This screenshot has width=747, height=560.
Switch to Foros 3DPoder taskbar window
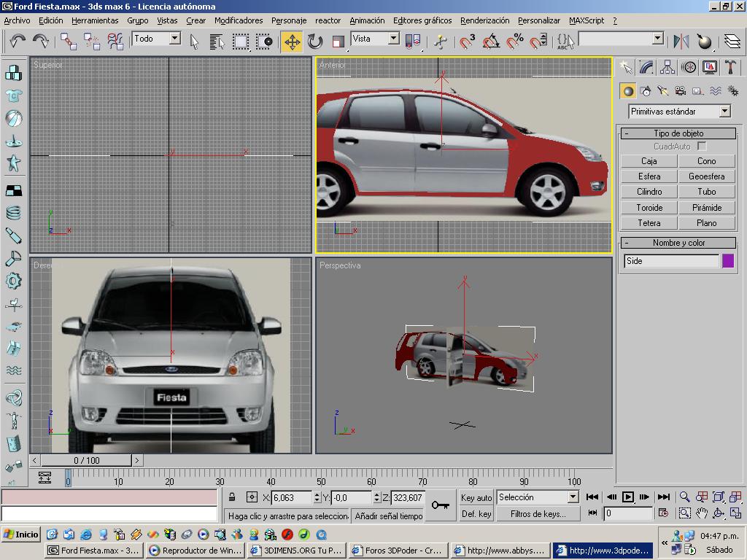tap(399, 551)
